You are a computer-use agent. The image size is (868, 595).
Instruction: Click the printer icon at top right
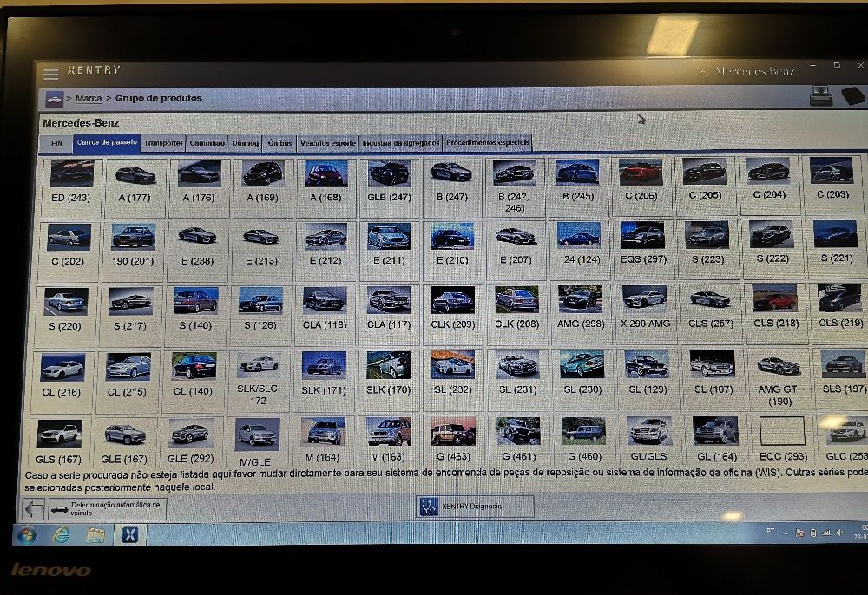point(820,95)
